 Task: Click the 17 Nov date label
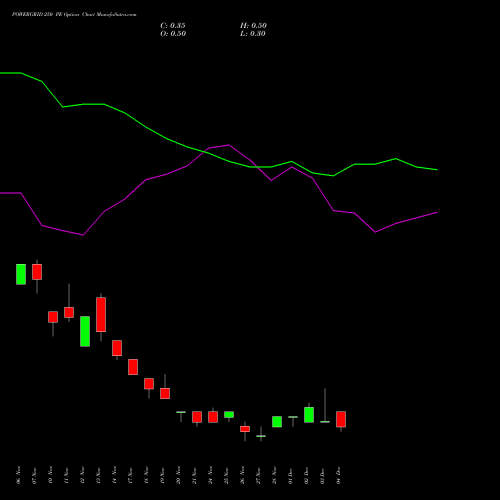[x=130, y=475]
